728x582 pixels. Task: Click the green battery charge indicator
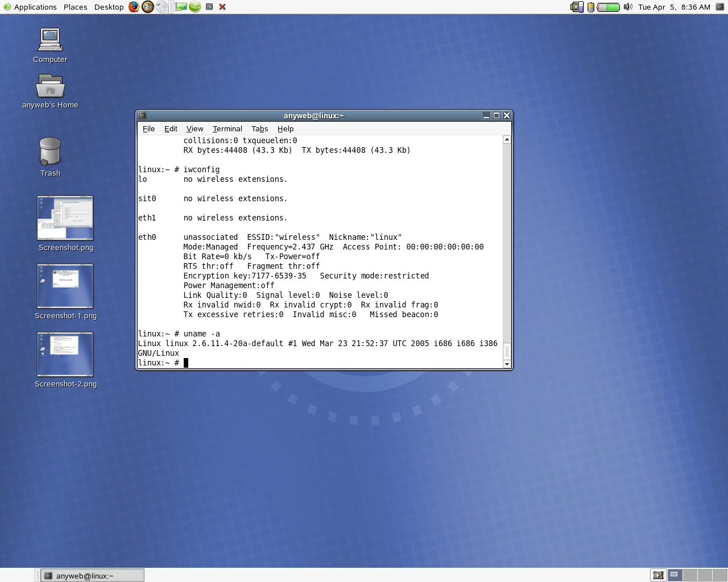[x=609, y=7]
